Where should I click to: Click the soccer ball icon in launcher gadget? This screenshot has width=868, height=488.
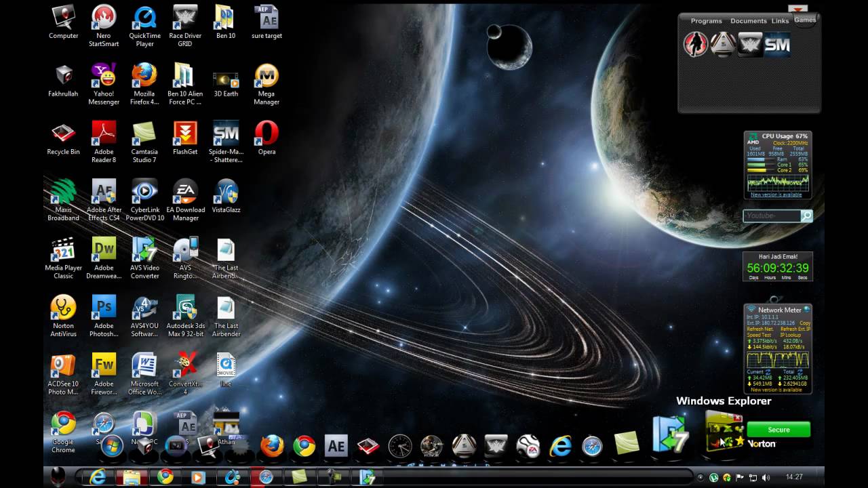point(723,45)
